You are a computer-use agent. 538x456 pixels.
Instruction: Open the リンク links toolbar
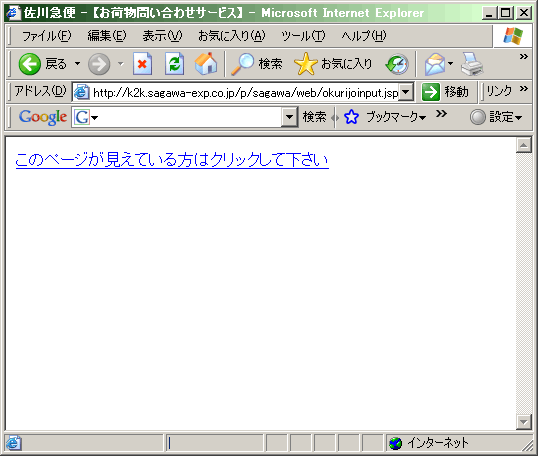click(x=499, y=91)
